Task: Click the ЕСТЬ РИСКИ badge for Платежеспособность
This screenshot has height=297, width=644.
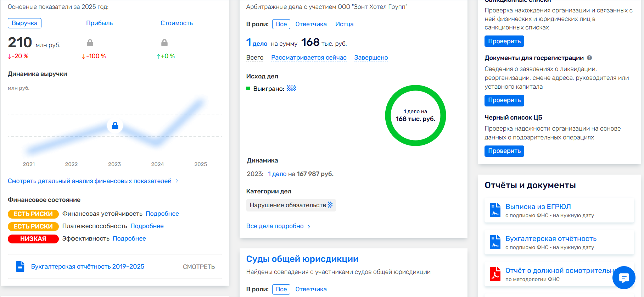Action: [x=33, y=226]
